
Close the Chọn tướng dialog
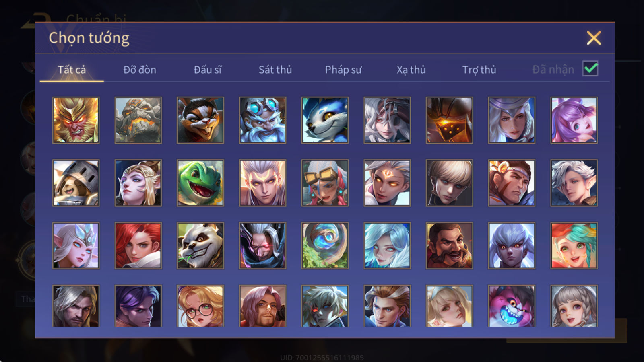click(594, 38)
